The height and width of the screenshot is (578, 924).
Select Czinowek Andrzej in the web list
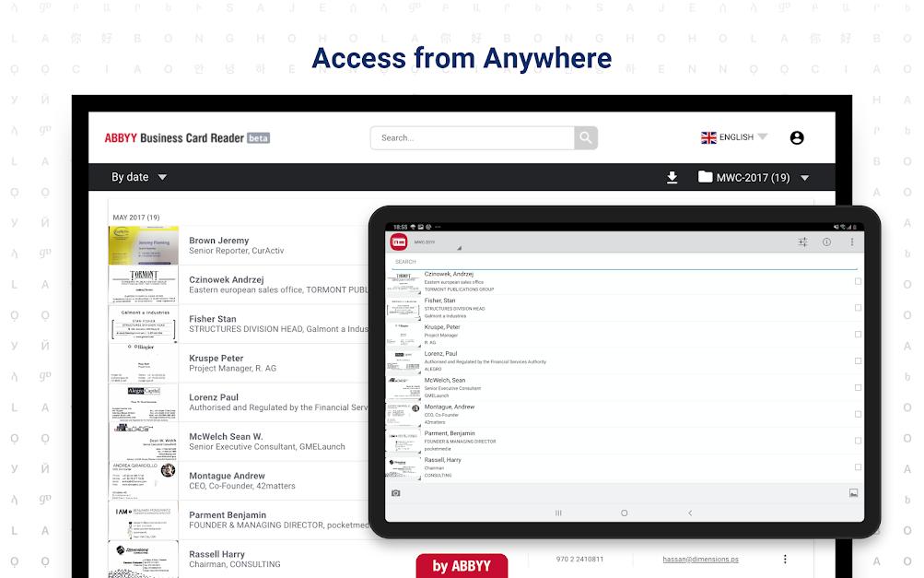(x=227, y=279)
